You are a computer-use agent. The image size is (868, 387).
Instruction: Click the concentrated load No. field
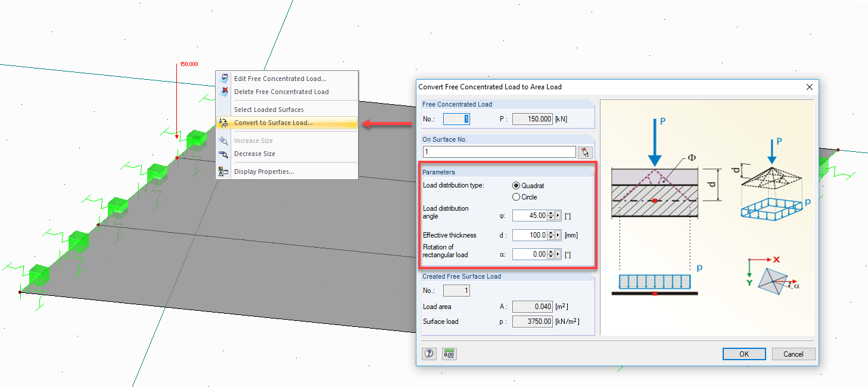coord(456,119)
